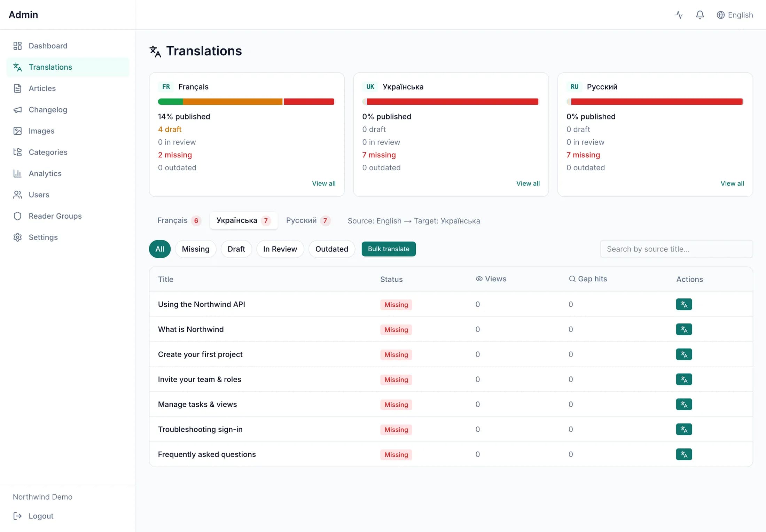
Task: Click the Articles document icon in sidebar
Action: tap(17, 88)
